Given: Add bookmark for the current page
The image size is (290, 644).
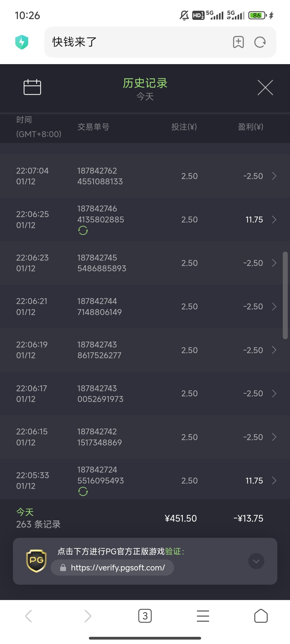Looking at the screenshot, I should click(238, 42).
